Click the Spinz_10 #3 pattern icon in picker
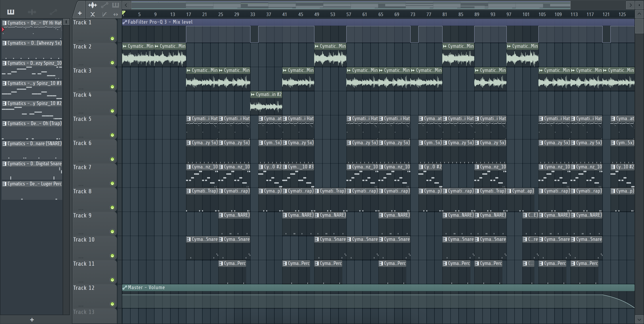This screenshot has height=324, width=644. coord(4,83)
